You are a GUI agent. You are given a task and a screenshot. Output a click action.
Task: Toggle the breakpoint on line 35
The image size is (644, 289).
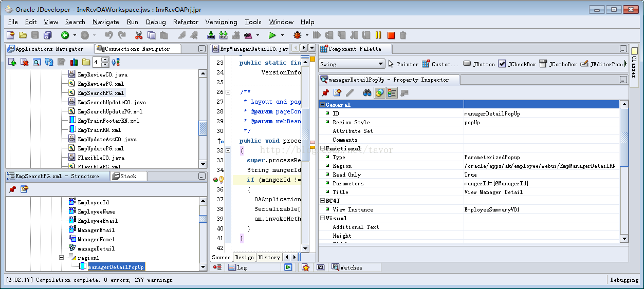[216, 180]
